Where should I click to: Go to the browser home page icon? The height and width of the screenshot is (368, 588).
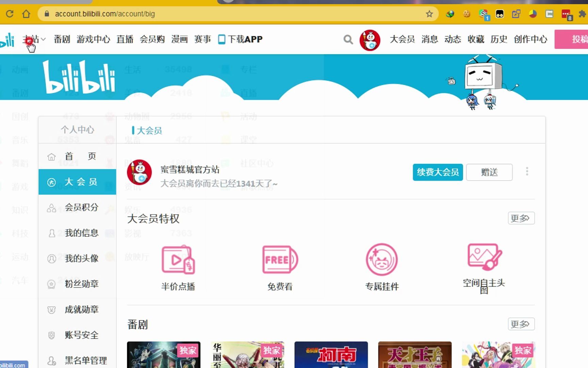coord(26,14)
